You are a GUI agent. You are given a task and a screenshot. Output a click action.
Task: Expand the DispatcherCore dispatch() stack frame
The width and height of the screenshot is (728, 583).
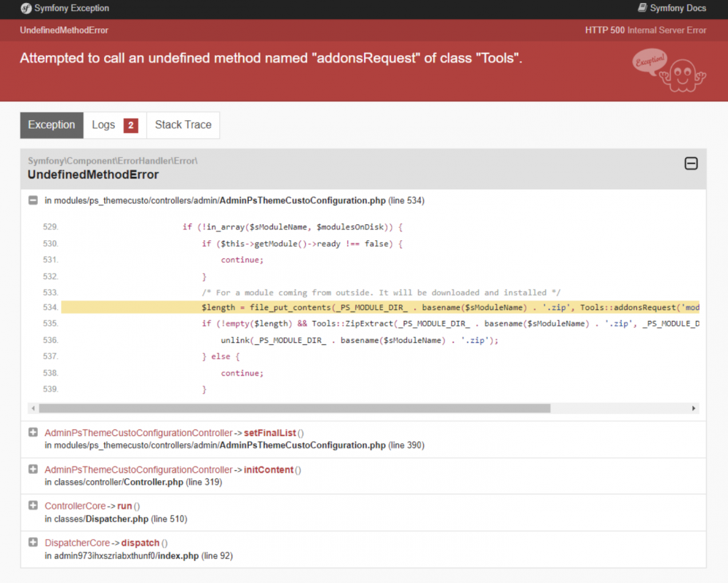pos(33,542)
